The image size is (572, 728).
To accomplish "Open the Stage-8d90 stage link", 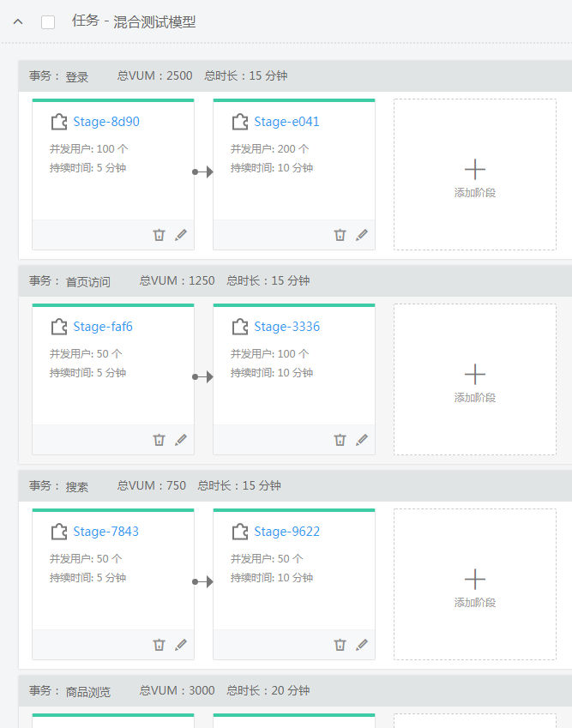I will (x=106, y=122).
